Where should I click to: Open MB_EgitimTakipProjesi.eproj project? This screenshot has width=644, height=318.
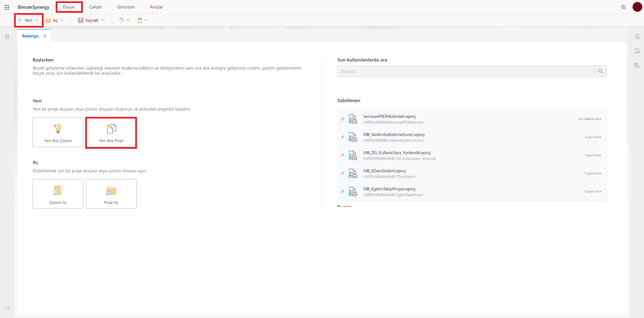[x=389, y=189]
